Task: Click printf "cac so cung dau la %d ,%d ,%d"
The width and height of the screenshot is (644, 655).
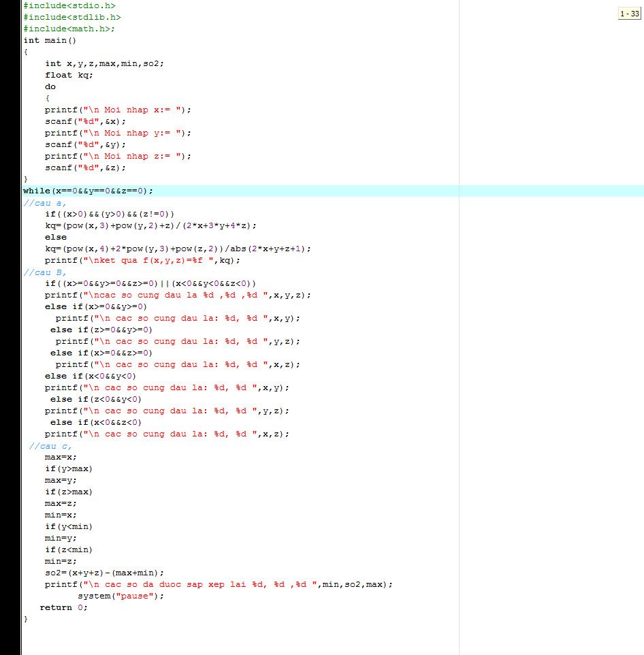Action: coord(178,295)
